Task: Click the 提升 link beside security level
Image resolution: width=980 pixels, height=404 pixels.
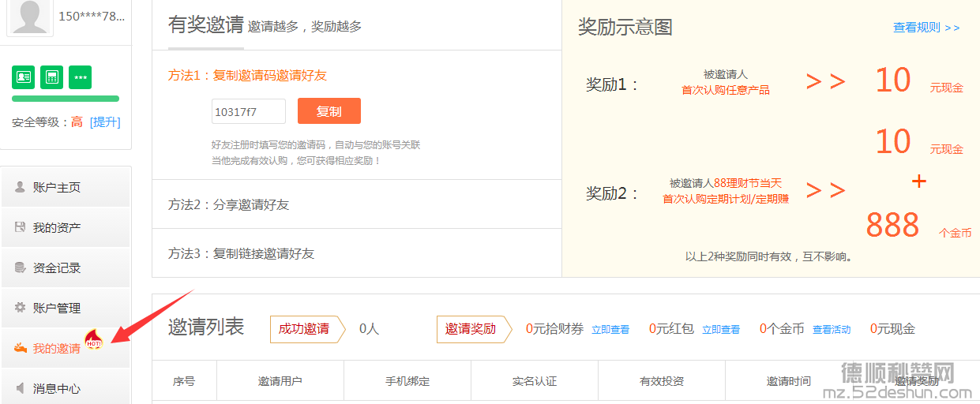Action: (105, 122)
